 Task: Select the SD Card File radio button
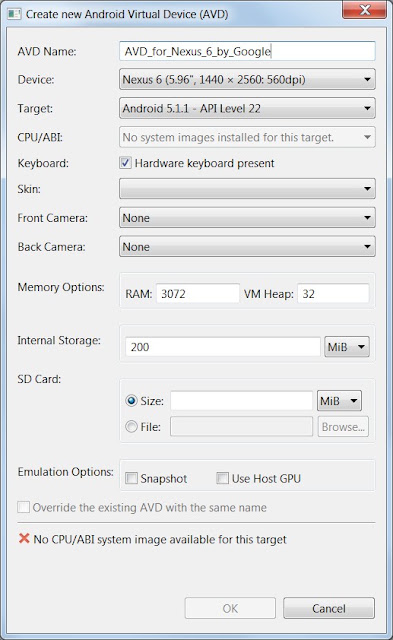[131, 427]
